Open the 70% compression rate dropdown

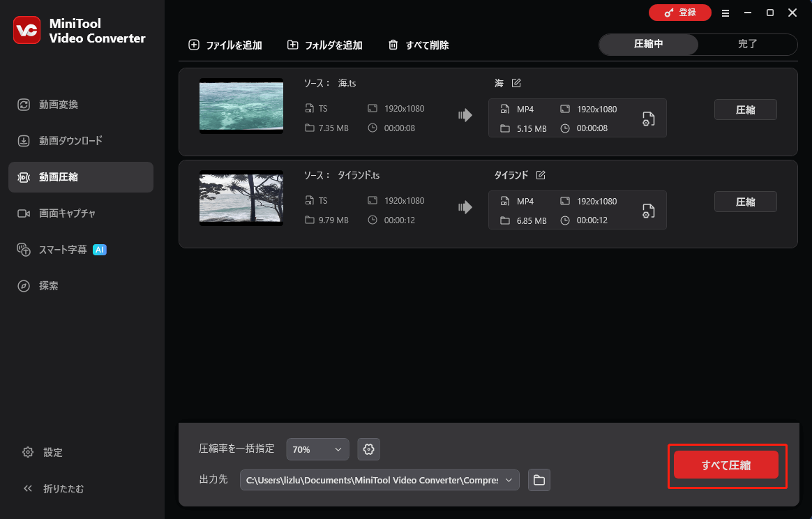(x=317, y=449)
